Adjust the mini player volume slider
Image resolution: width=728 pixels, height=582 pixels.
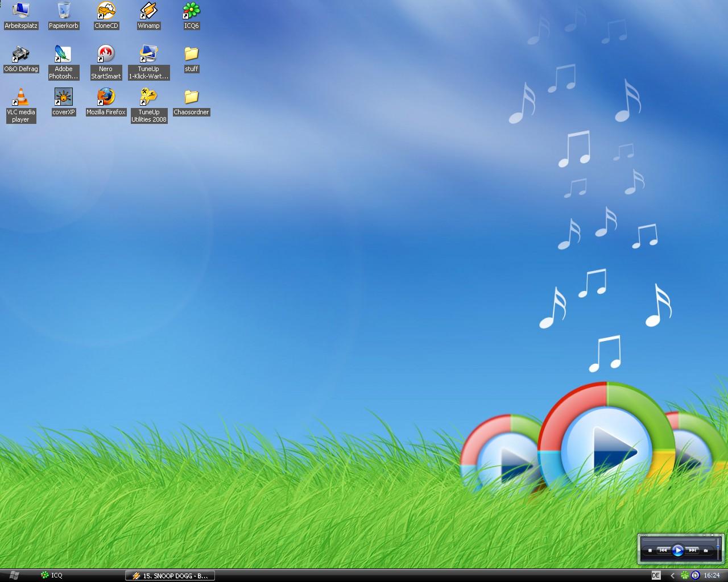[718, 547]
